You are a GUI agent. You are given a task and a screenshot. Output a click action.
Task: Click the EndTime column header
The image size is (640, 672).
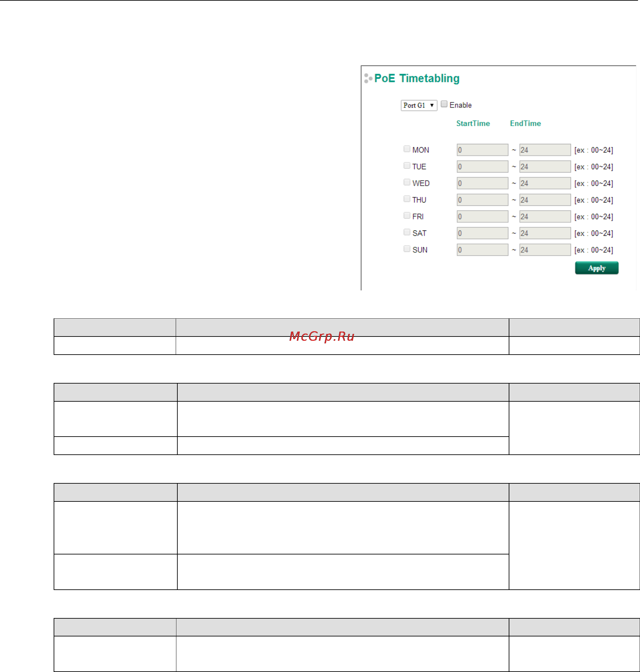click(x=525, y=123)
